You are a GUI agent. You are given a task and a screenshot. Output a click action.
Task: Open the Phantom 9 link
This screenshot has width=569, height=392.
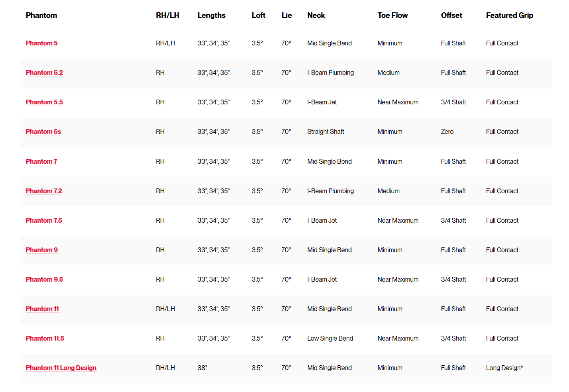coord(41,250)
